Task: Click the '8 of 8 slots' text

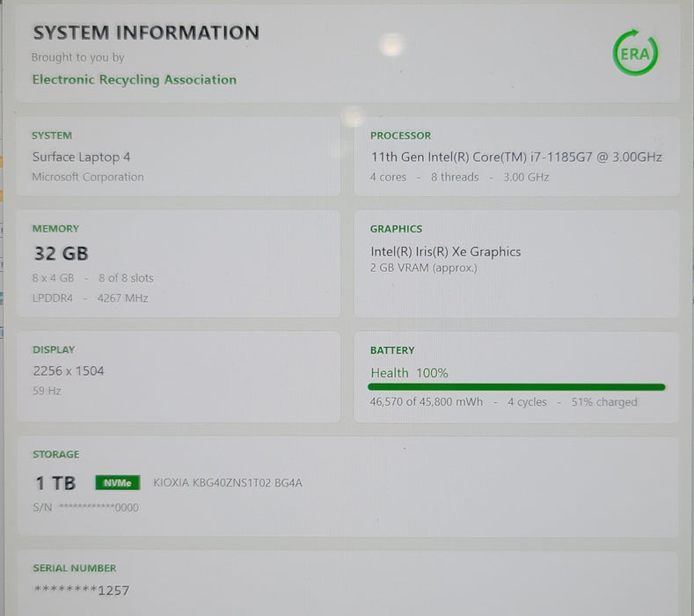Action: pyautogui.click(x=126, y=278)
